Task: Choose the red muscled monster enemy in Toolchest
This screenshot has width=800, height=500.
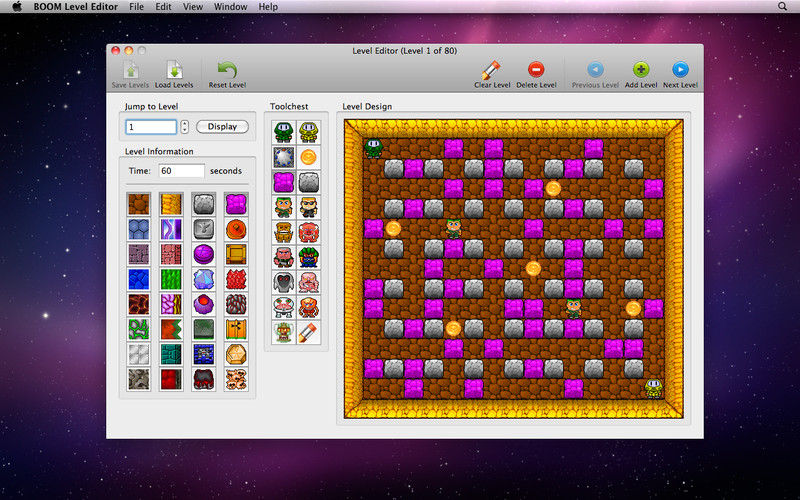Action: [x=309, y=233]
